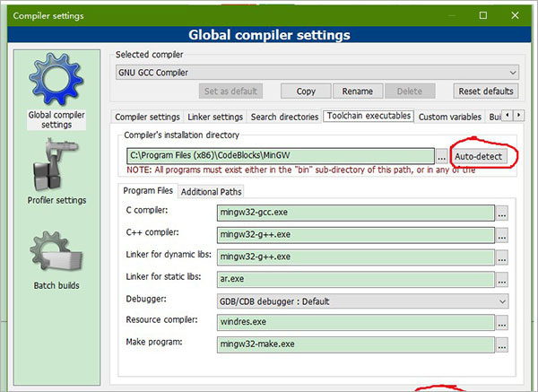Browse for the static libs linker executable
Image resolution: width=538 pixels, height=392 pixels.
pyautogui.click(x=502, y=279)
